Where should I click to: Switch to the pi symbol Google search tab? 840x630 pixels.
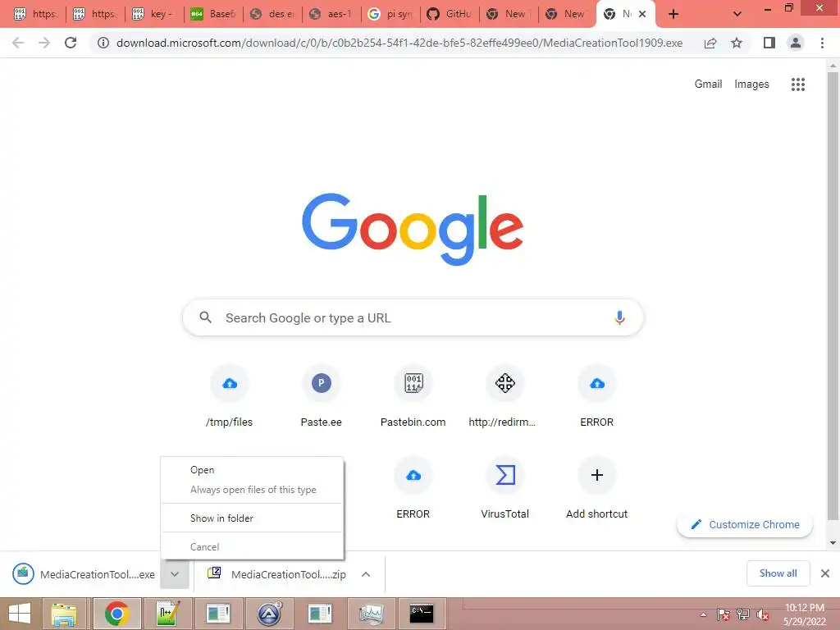pyautogui.click(x=390, y=14)
